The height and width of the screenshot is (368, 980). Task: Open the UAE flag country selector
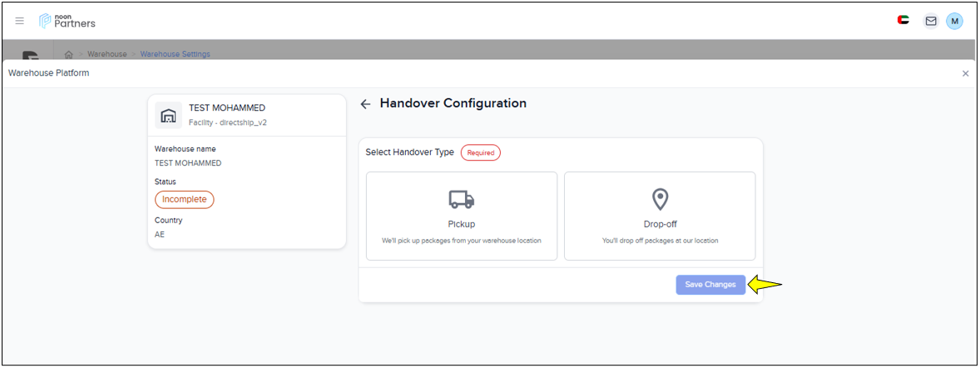click(x=903, y=21)
